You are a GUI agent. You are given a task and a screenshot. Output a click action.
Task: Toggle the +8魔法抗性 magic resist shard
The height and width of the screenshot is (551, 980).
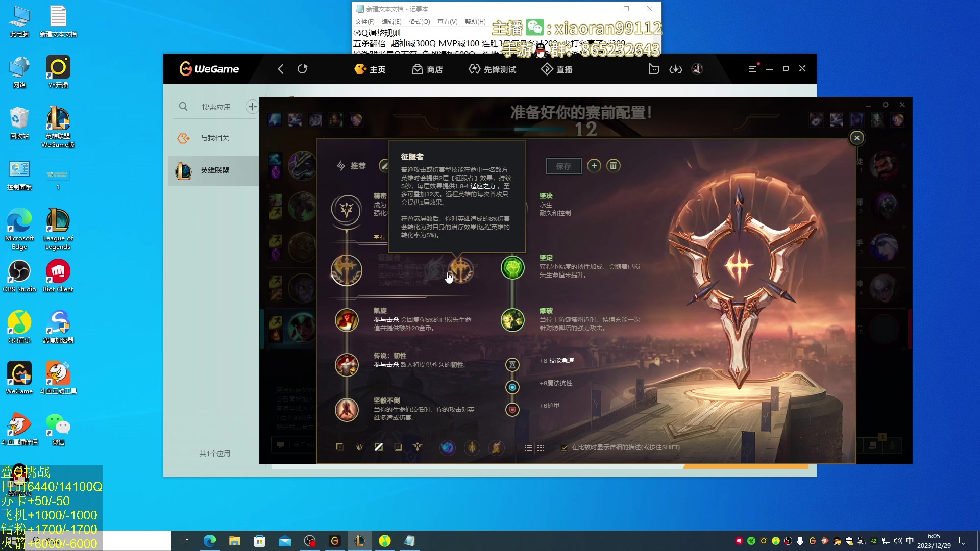(512, 387)
